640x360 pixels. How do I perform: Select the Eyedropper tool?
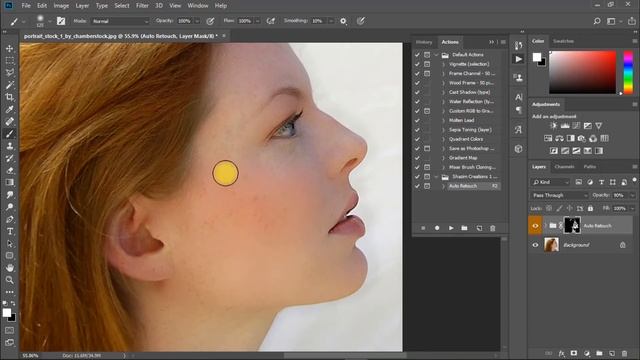9,109
